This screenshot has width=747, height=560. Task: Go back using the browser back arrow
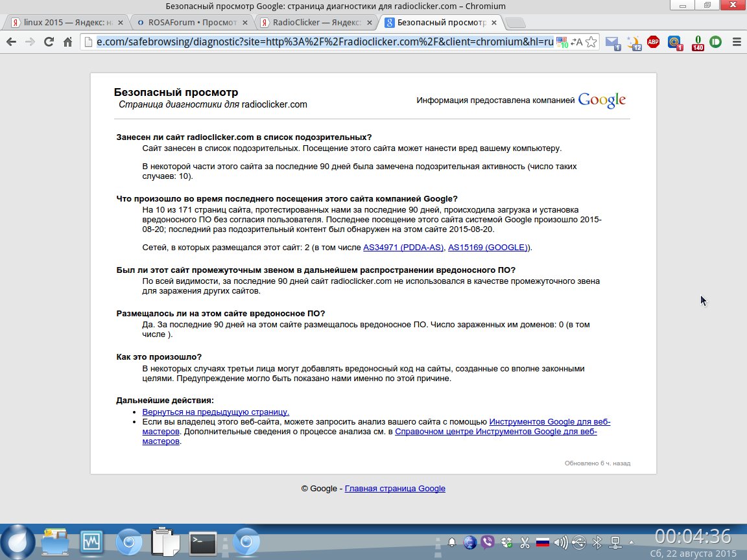pyautogui.click(x=11, y=42)
